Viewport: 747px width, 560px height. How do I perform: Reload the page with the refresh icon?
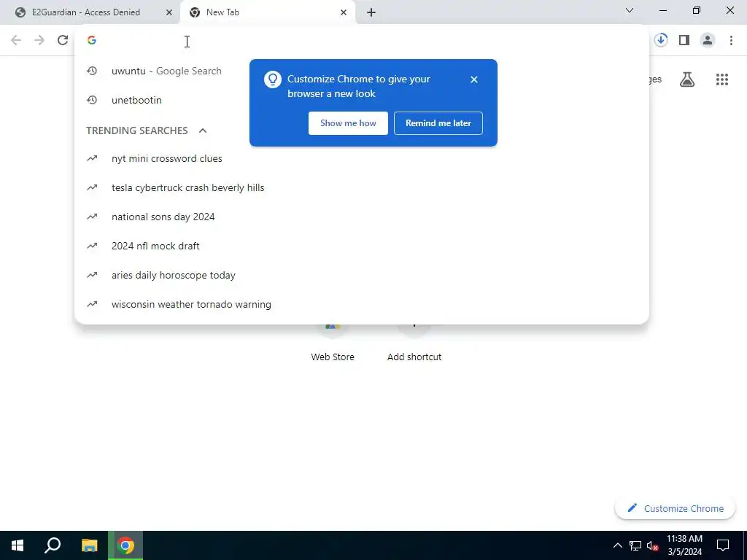tap(63, 41)
